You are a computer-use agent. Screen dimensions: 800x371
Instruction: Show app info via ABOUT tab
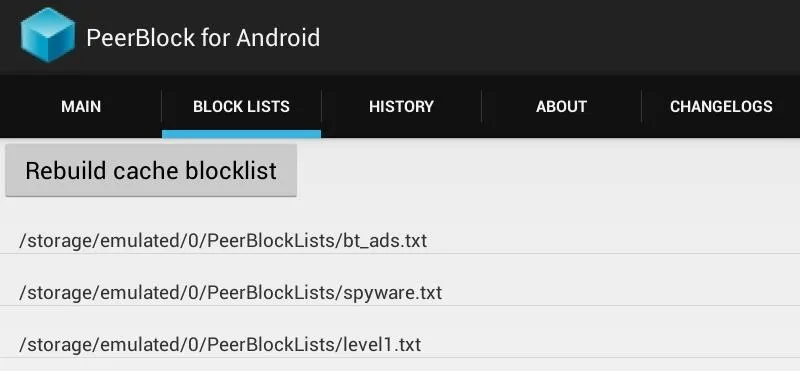561,107
